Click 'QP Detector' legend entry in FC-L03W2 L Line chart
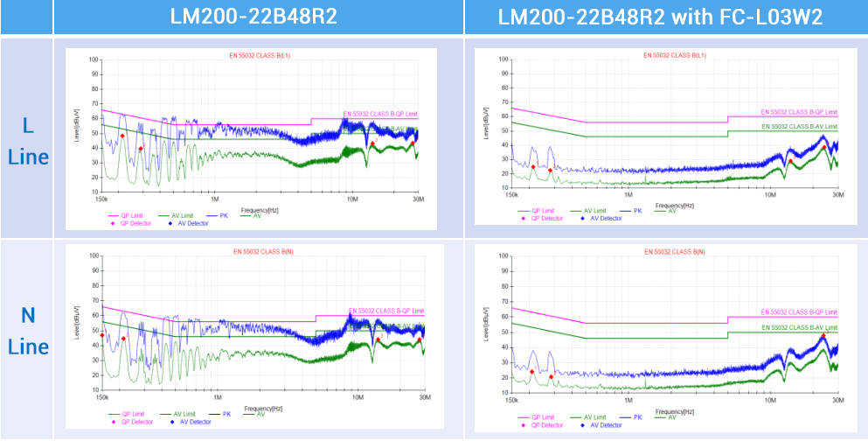This screenshot has width=868, height=441. 540,218
